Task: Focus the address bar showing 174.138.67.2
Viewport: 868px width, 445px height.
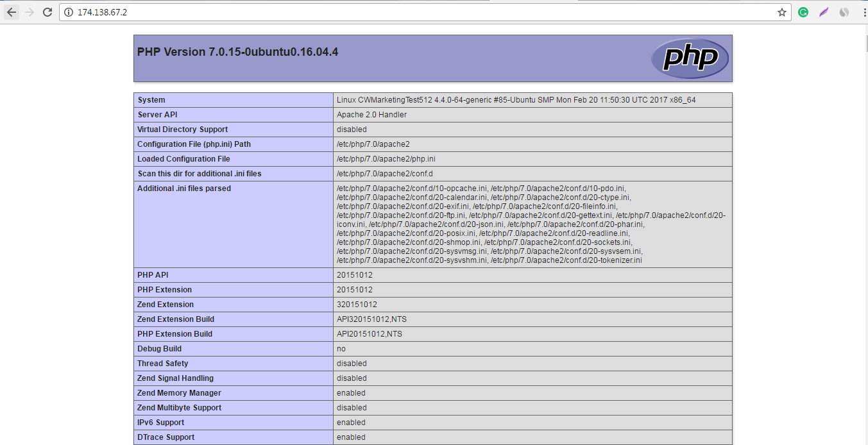Action: click(x=385, y=12)
